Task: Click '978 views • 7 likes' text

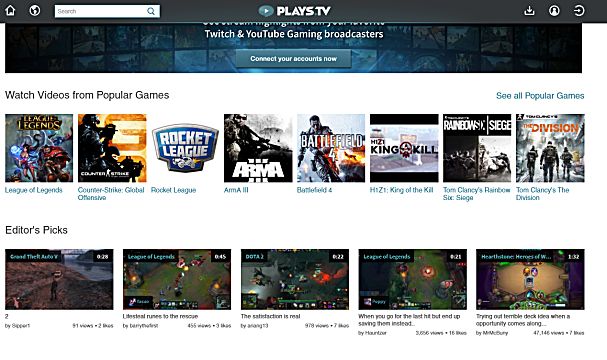Action: coord(327,326)
